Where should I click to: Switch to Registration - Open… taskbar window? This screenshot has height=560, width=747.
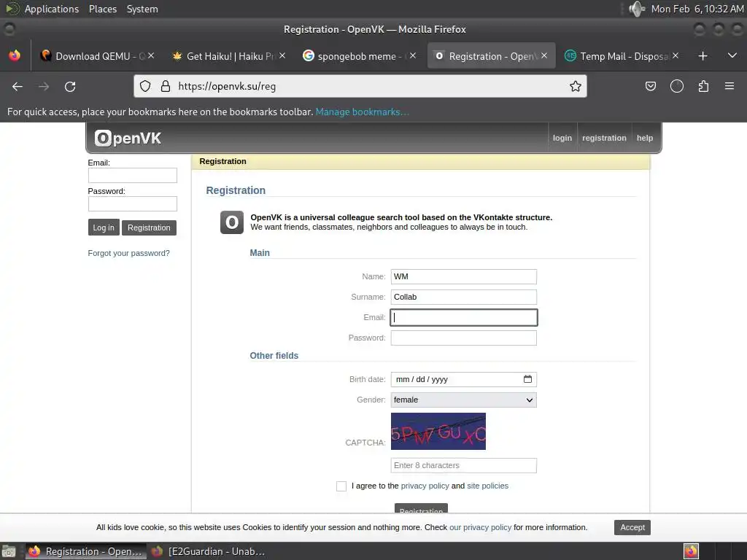[x=86, y=551]
